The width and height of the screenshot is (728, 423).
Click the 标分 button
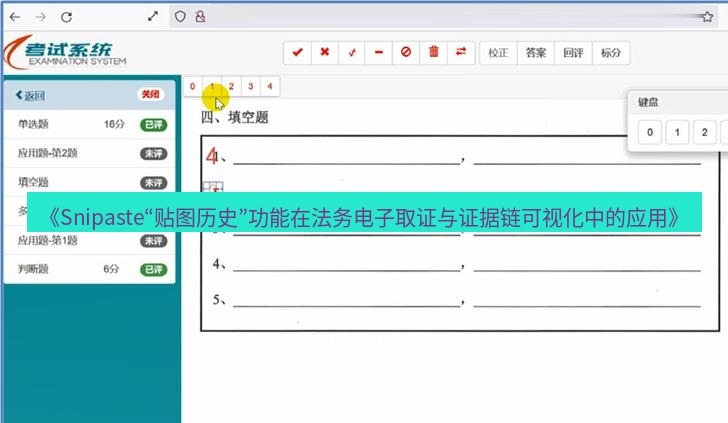(611, 53)
